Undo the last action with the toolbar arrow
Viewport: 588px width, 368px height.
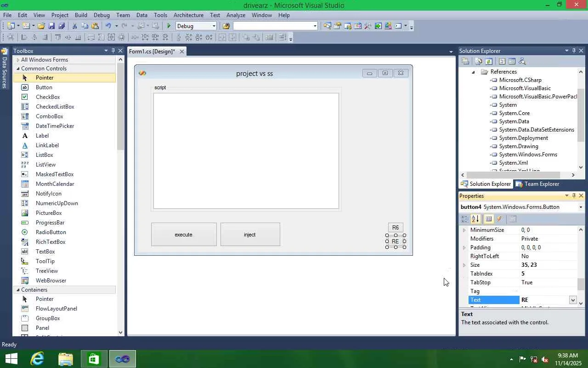tap(108, 26)
